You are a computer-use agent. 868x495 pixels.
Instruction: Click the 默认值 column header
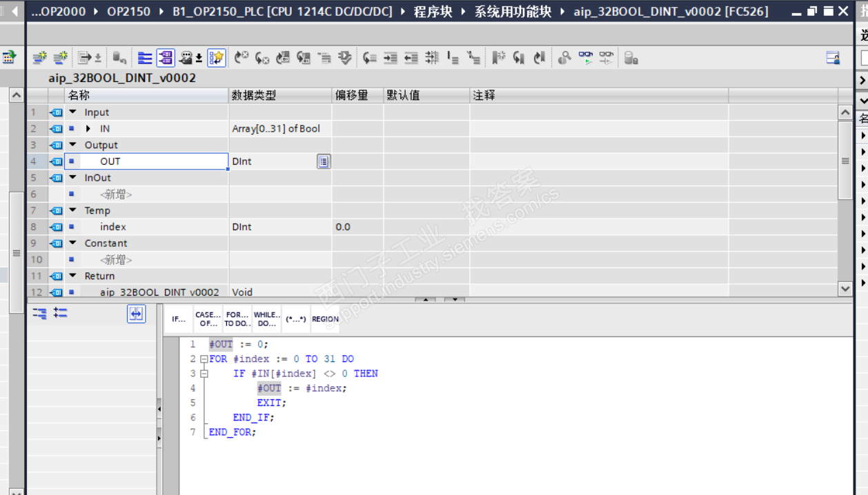[x=426, y=96]
